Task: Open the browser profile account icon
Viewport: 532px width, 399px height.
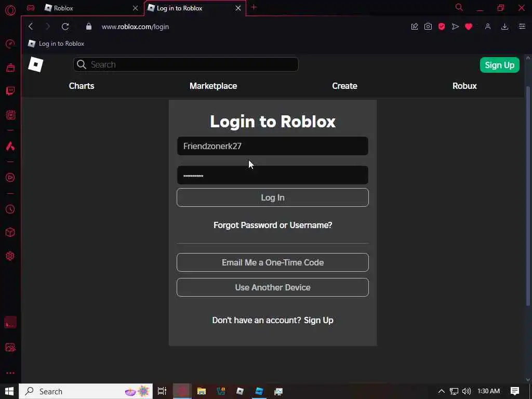Action: tap(487, 26)
